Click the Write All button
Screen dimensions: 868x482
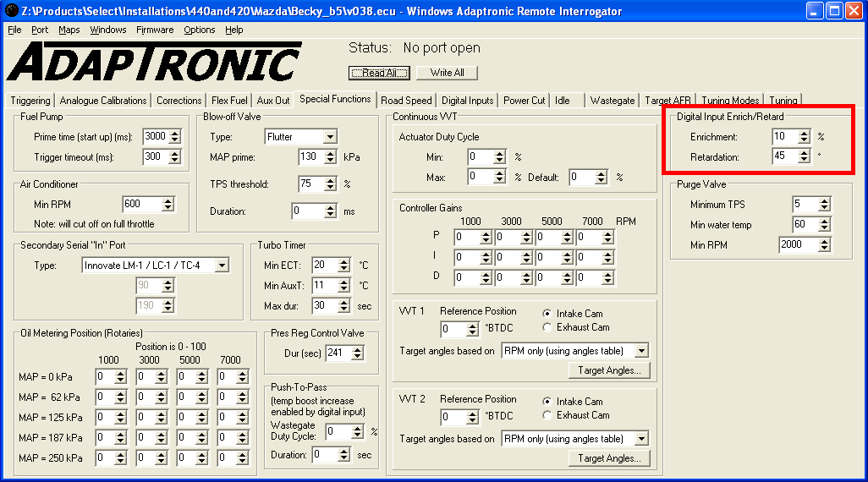click(x=447, y=73)
